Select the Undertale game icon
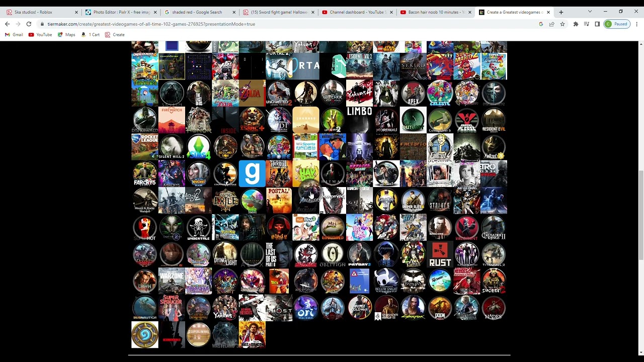Image resolution: width=644 pixels, height=362 pixels. (198, 227)
